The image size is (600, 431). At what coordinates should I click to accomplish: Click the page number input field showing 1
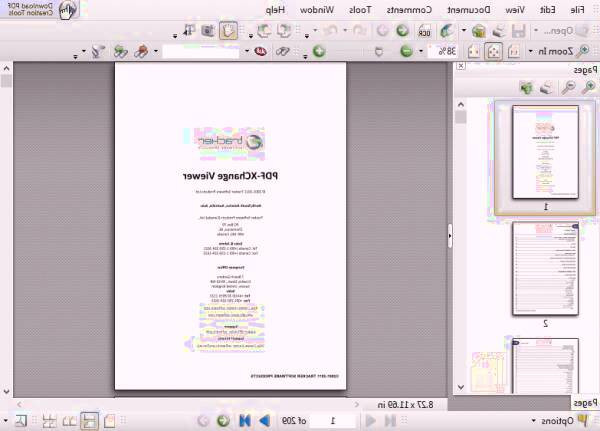332,421
